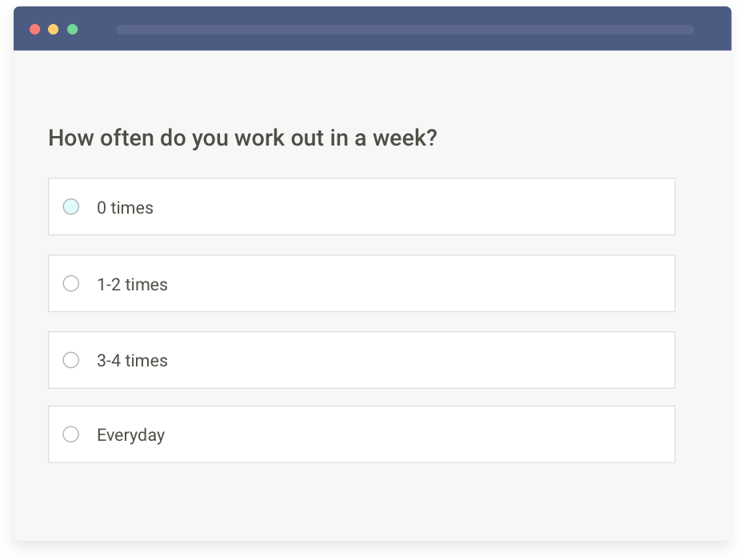Deselect the currently highlighted "0 times" choice
This screenshot has height=560, width=743.
[x=70, y=206]
